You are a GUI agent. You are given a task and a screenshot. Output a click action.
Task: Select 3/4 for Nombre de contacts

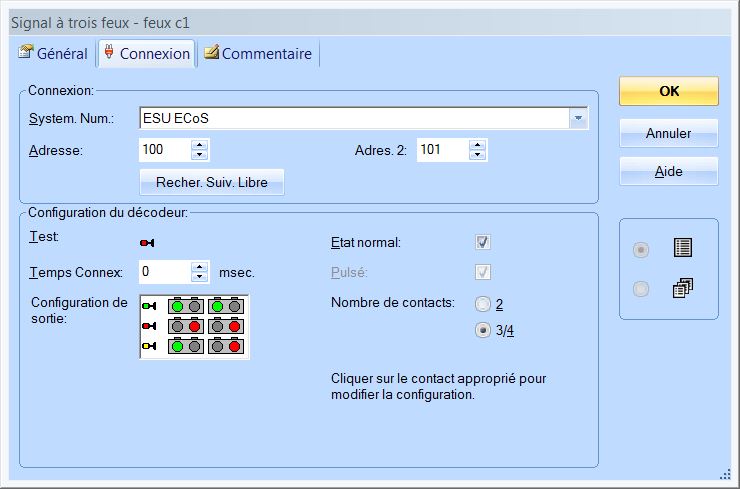coord(483,330)
